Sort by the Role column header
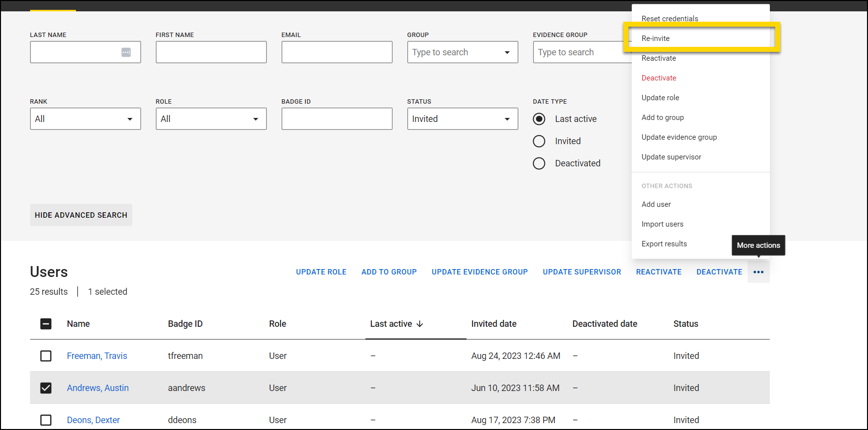The image size is (868, 430). pos(278,324)
